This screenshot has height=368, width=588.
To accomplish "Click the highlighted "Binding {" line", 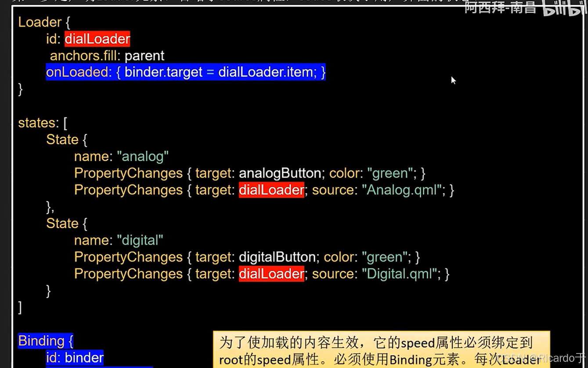I will (x=46, y=341).
